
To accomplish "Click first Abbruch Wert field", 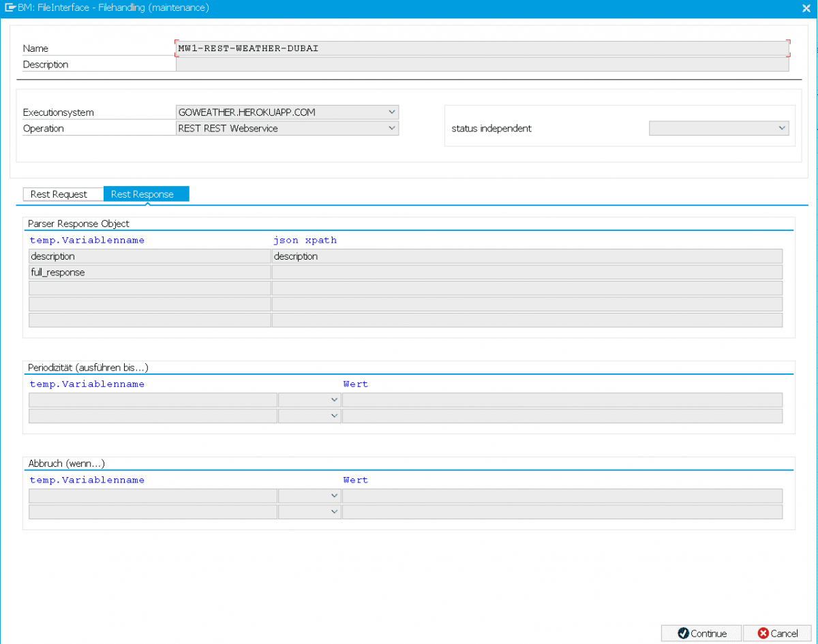I will pyautogui.click(x=562, y=495).
